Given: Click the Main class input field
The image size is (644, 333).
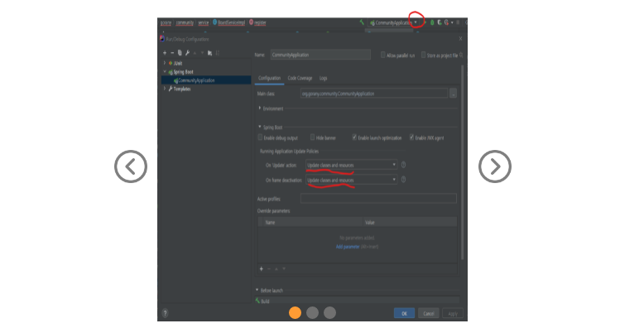Looking at the screenshot, I should pyautogui.click(x=374, y=94).
